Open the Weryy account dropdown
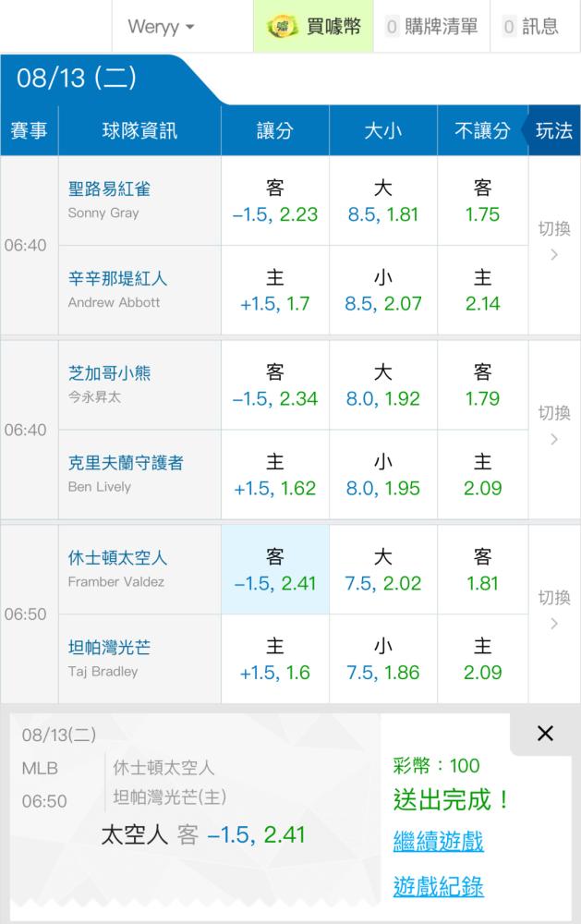581x924 pixels. click(x=161, y=27)
